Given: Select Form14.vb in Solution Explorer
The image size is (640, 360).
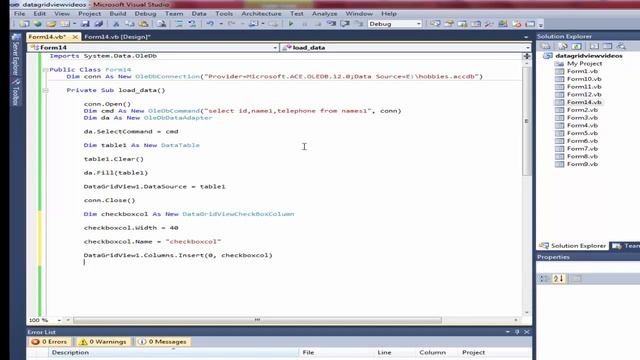Looking at the screenshot, I should click(584, 102).
